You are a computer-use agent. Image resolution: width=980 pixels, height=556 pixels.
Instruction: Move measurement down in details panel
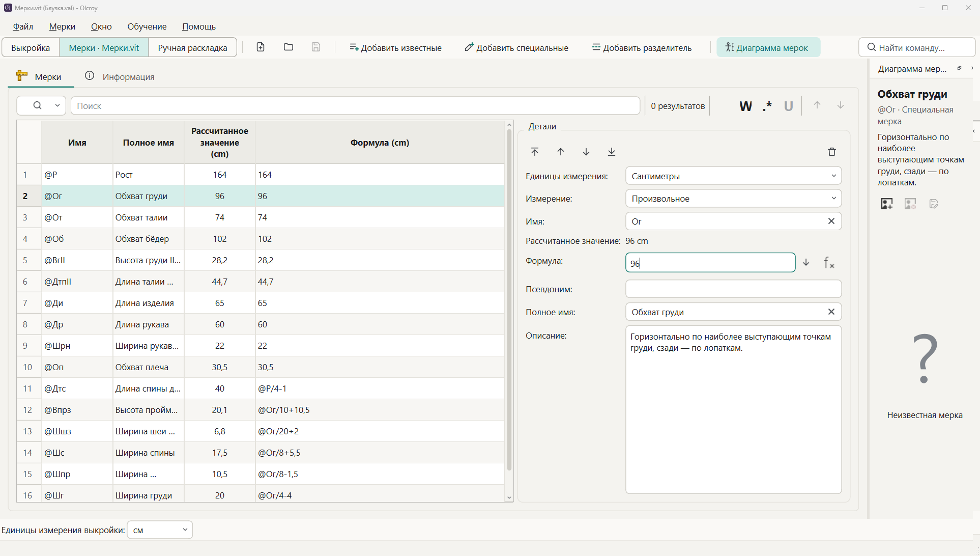point(586,152)
